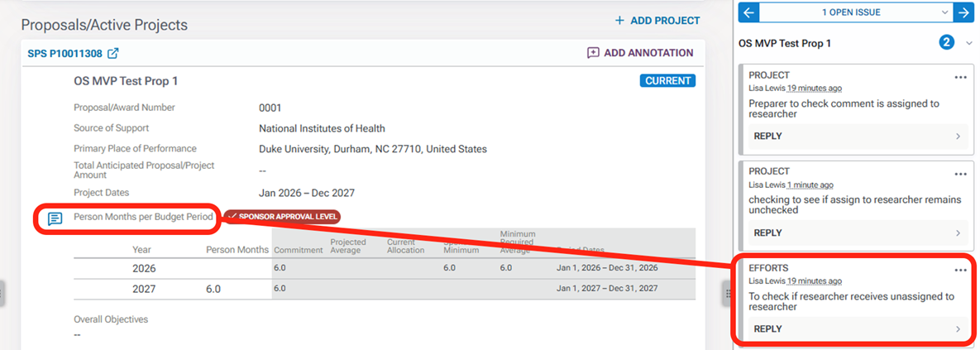The height and width of the screenshot is (350, 980).
Task: Open SPS P10011308 external link icon
Action: [x=113, y=54]
